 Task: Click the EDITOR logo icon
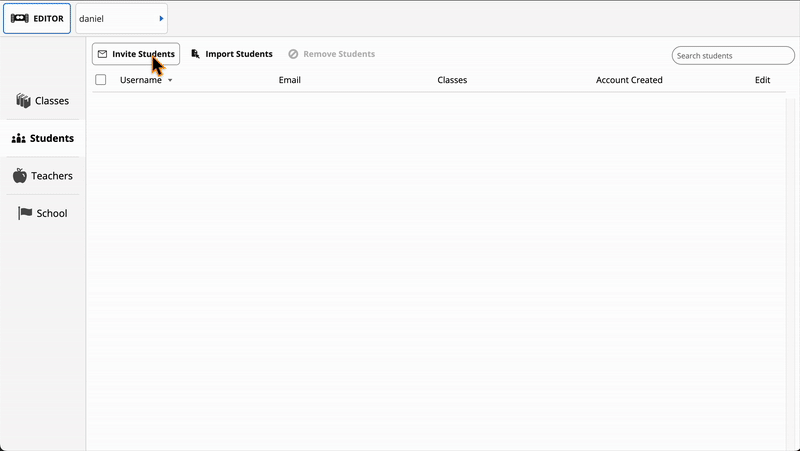pos(20,18)
